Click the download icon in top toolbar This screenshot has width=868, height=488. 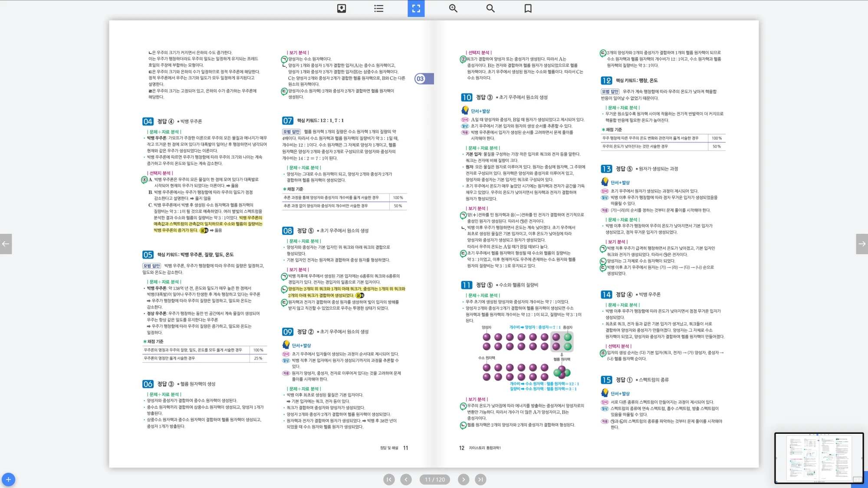(x=342, y=8)
